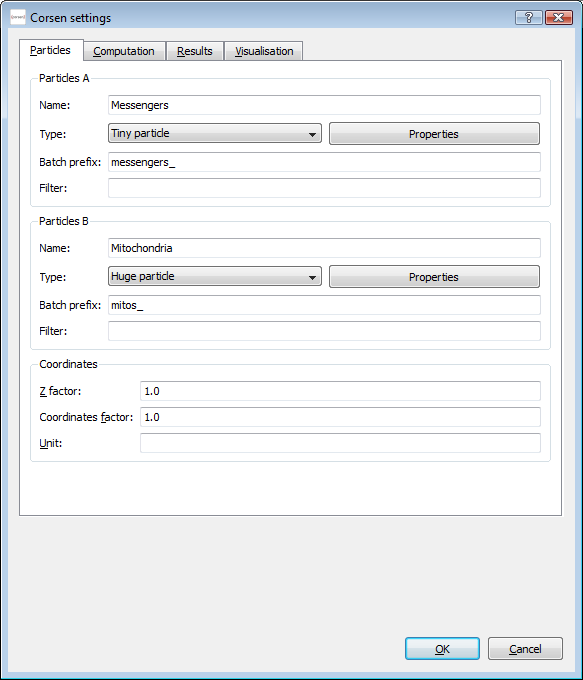
Task: Expand the Huge particle type combo box
Action: click(215, 276)
